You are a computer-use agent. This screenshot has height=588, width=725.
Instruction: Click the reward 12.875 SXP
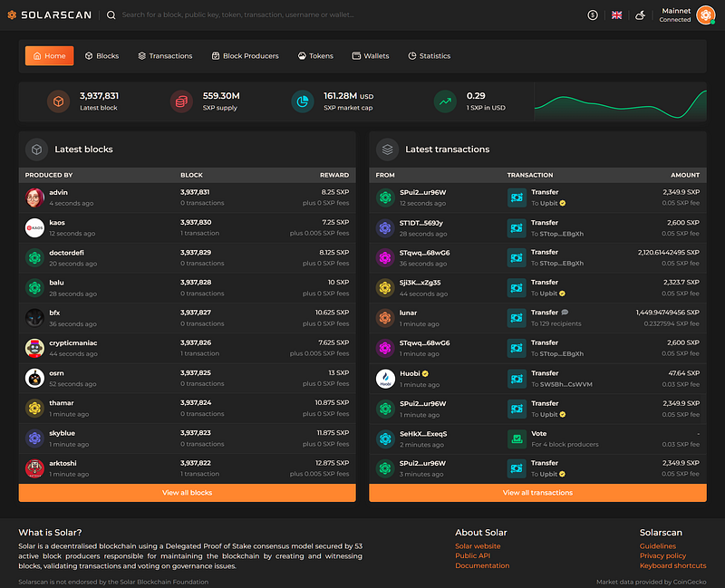pyautogui.click(x=332, y=463)
